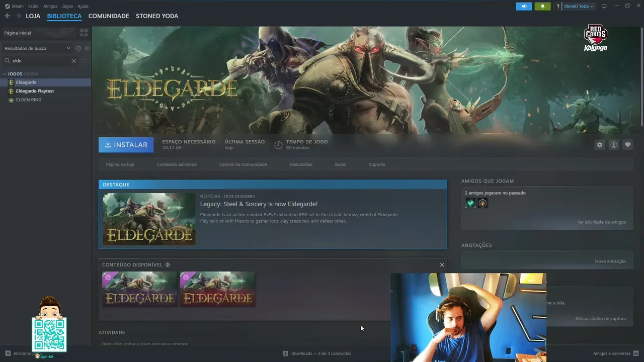
Task: Read 'Legacy: Steel & Sorcery is now Eldegarde!' news
Action: (259, 204)
